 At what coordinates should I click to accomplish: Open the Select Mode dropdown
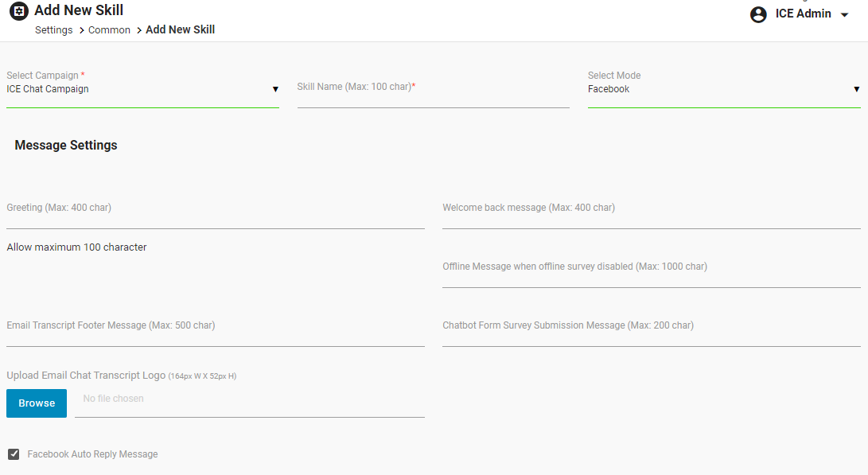[723, 89]
